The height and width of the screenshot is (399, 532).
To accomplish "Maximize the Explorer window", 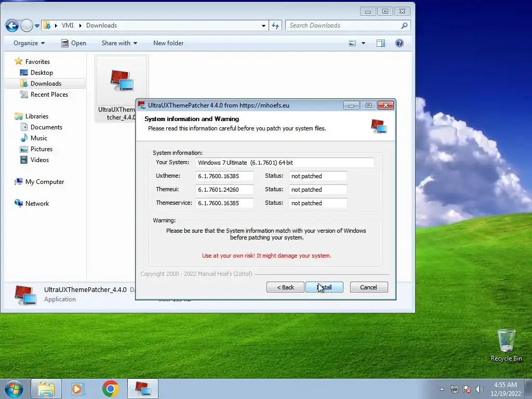I will pyautogui.click(x=385, y=11).
